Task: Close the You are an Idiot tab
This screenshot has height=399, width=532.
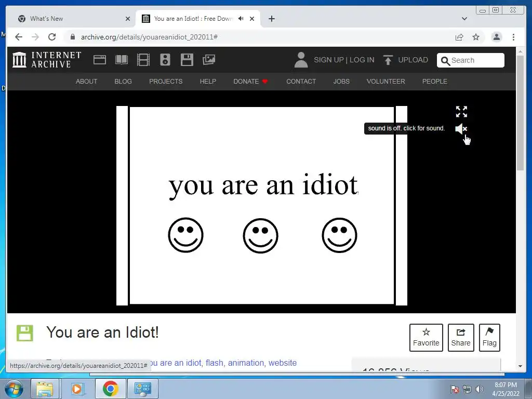Action: [x=252, y=19]
